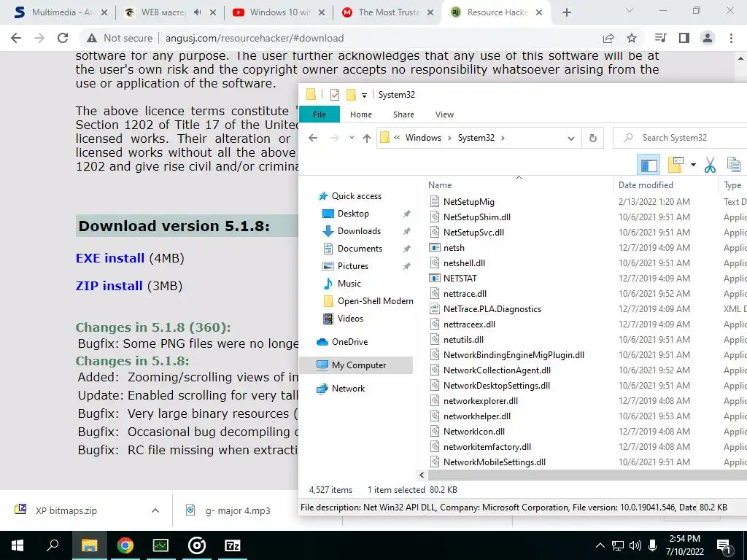Image resolution: width=747 pixels, height=560 pixels.
Task: Open Open-Shell Modern folder
Action: (376, 301)
